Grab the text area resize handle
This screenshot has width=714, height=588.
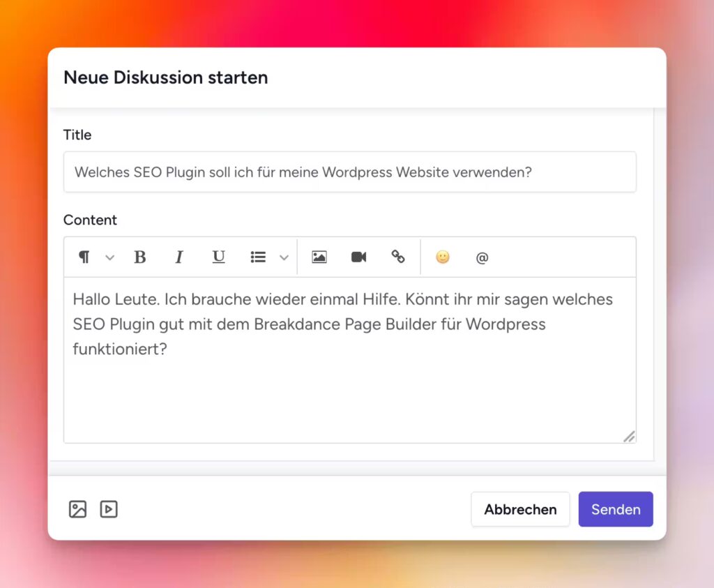[x=630, y=437]
